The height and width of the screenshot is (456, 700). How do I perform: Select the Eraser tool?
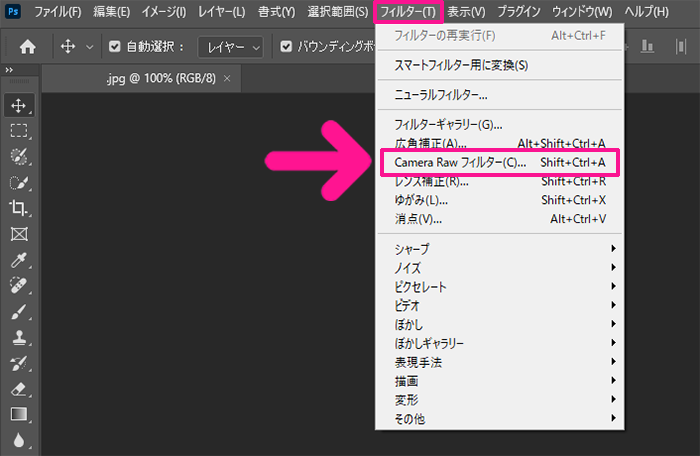pos(18,389)
